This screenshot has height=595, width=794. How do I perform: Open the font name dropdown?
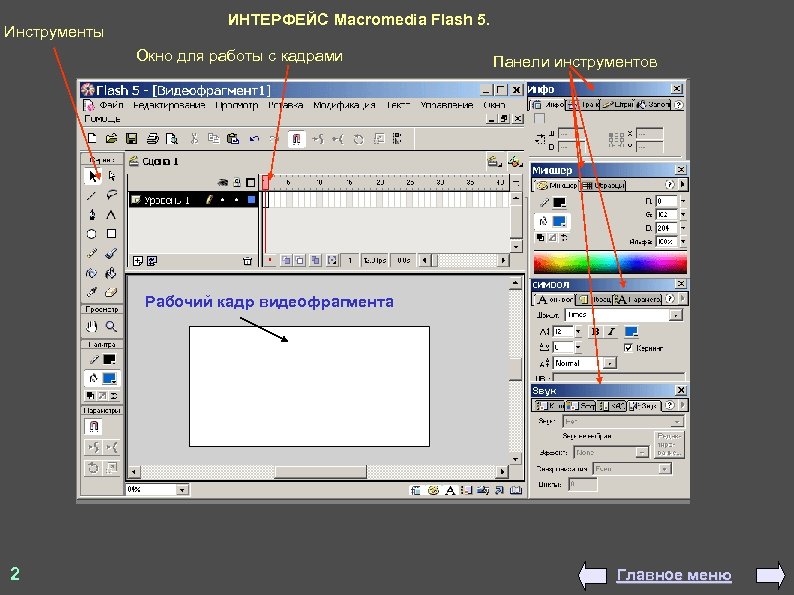(676, 315)
